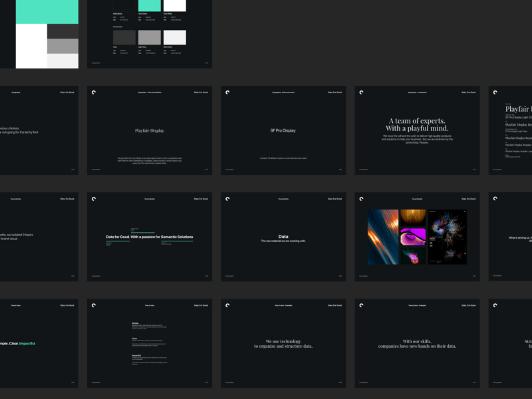Select the Light Grey color swatch

(149, 37)
